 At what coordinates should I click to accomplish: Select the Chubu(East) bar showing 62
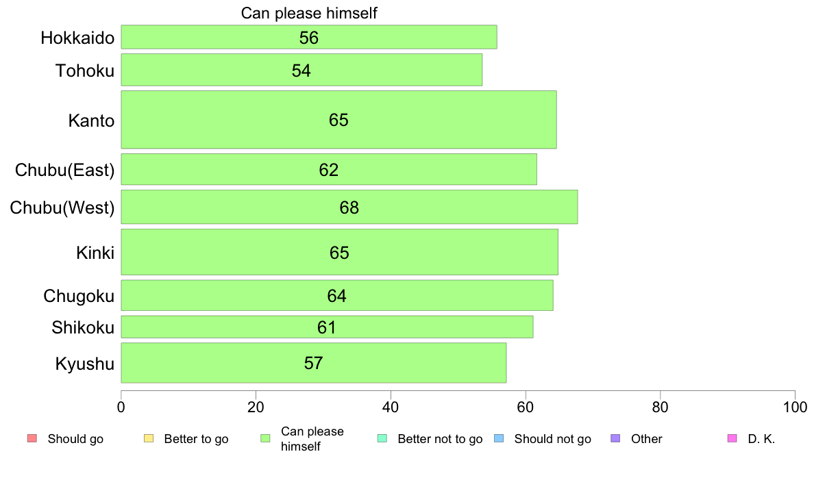point(329,169)
